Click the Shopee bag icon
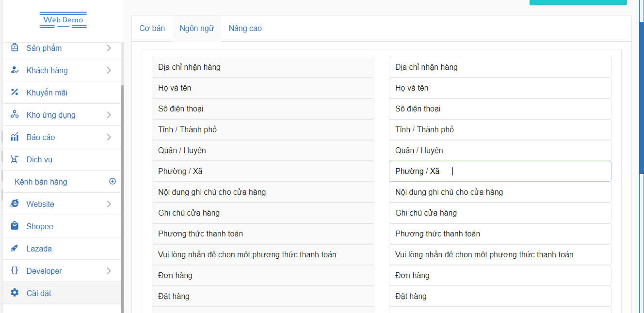The width and height of the screenshot is (644, 313). (x=15, y=226)
